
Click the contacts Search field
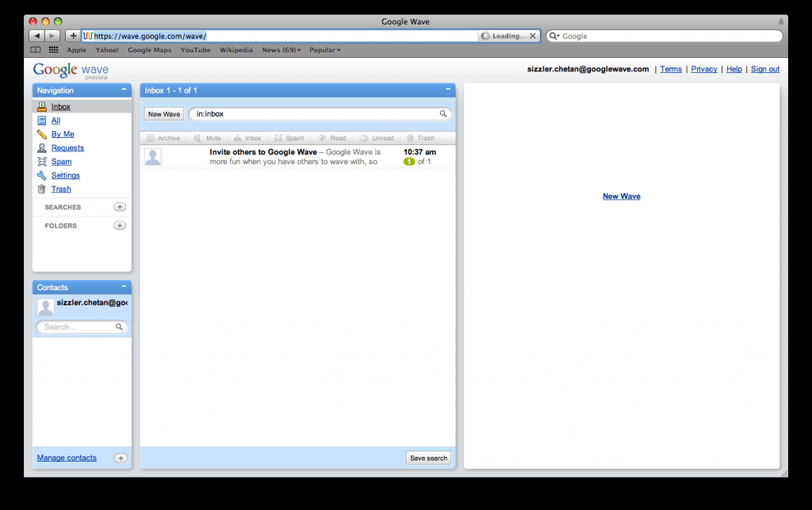pyautogui.click(x=82, y=328)
